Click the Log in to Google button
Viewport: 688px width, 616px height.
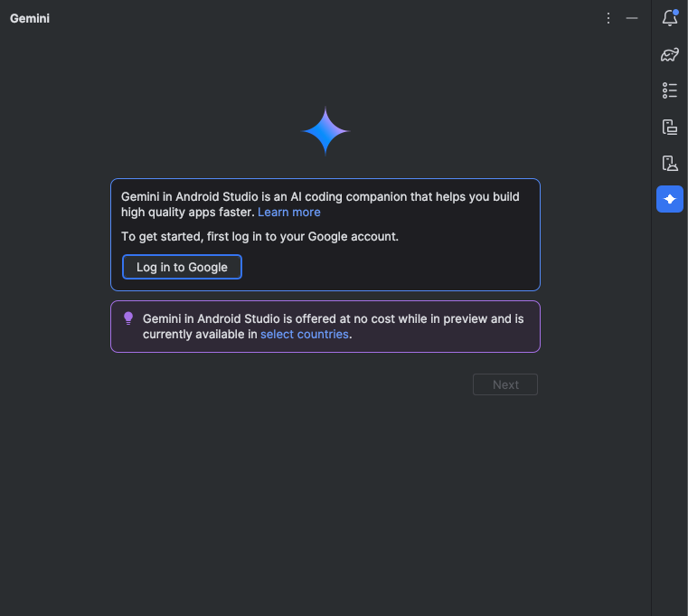pyautogui.click(x=182, y=267)
